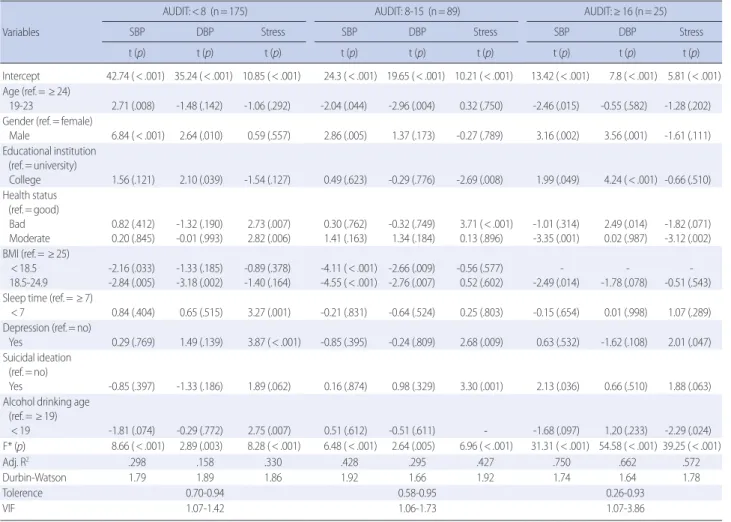The image size is (731, 522).
Task: Select the 'Gender (ref. = female)' label
Action: pyautogui.click(x=48, y=121)
